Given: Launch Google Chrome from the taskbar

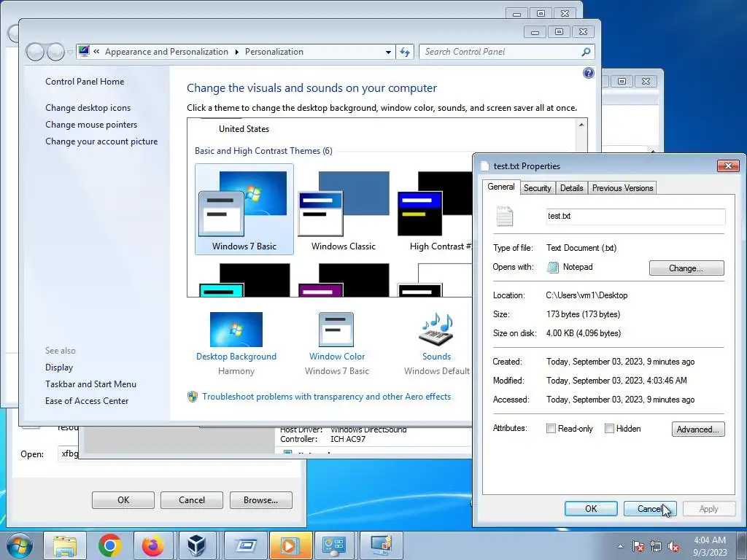Looking at the screenshot, I should pyautogui.click(x=109, y=545).
